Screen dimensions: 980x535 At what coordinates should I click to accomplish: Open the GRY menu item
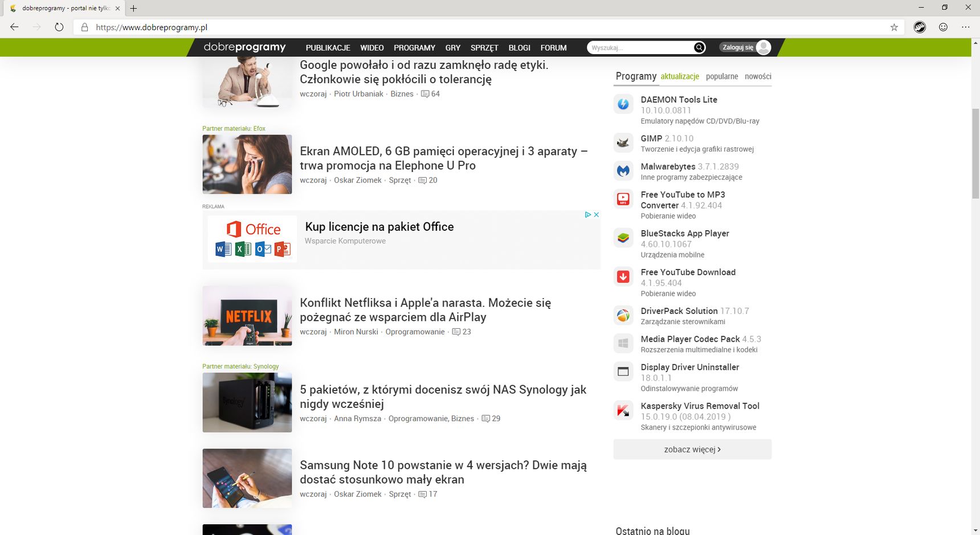pos(453,48)
